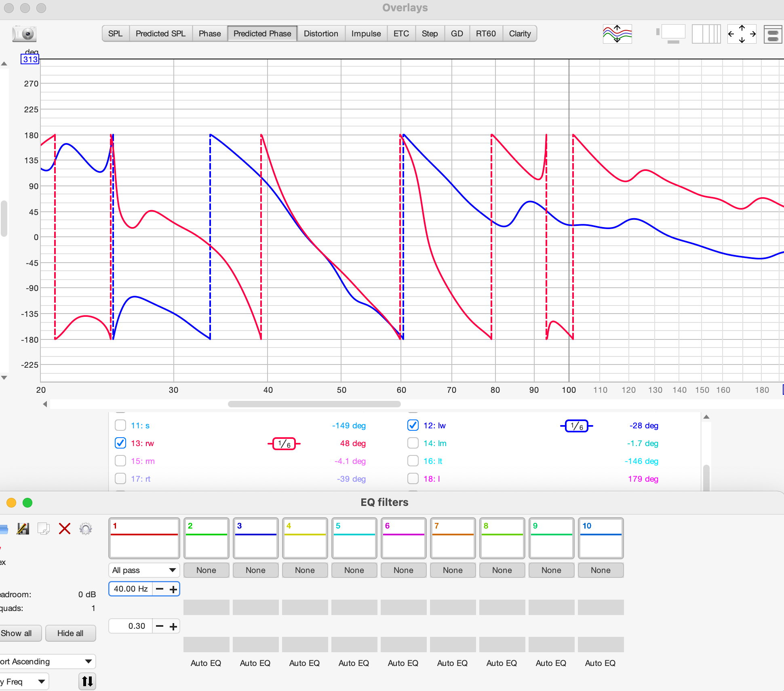Increase the 40.00 Hz frequency with the plus button
This screenshot has height=691, width=784.
[173, 589]
